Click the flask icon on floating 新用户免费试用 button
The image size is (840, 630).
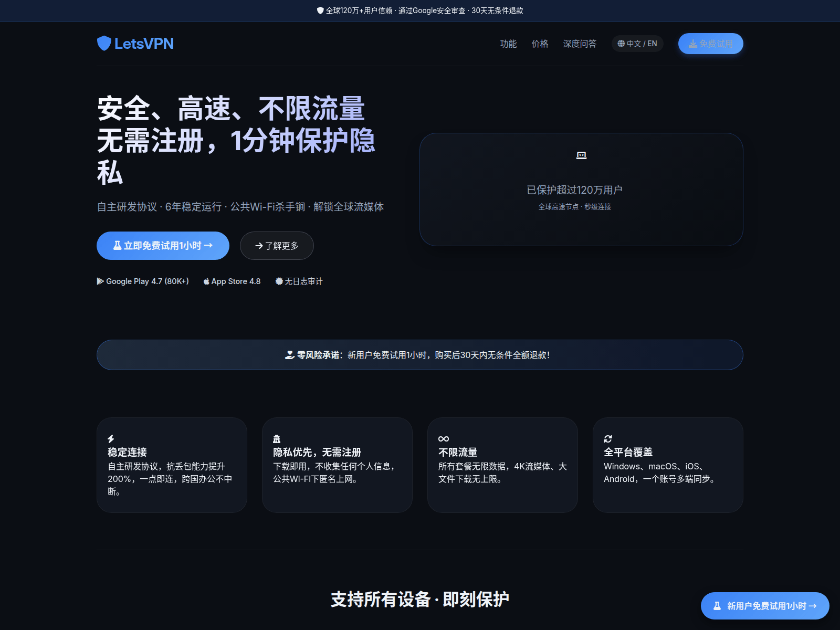coord(717,606)
